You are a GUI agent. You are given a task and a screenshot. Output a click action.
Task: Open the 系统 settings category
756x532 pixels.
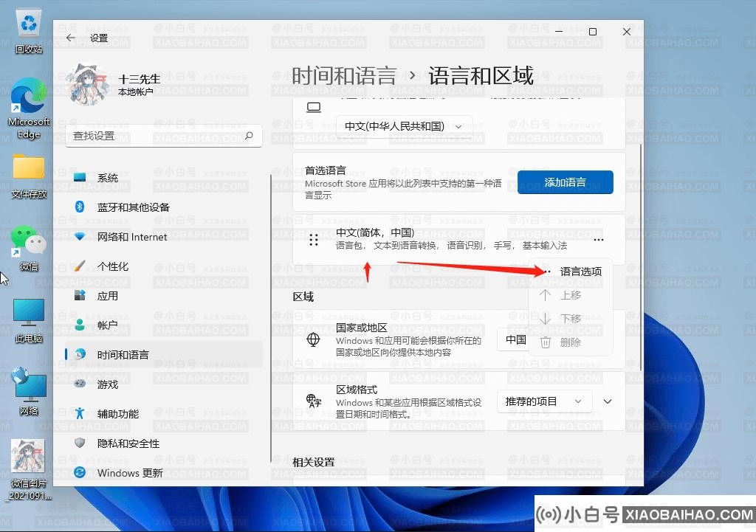coord(164,178)
